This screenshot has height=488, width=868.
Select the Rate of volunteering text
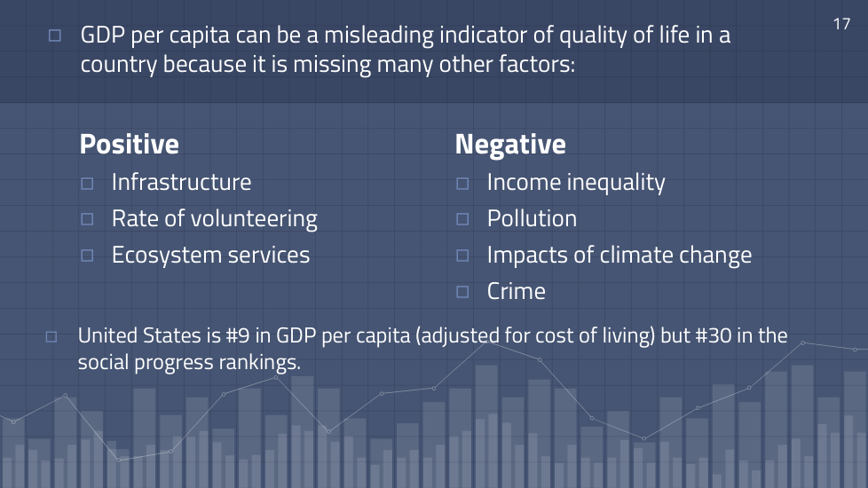(x=214, y=218)
